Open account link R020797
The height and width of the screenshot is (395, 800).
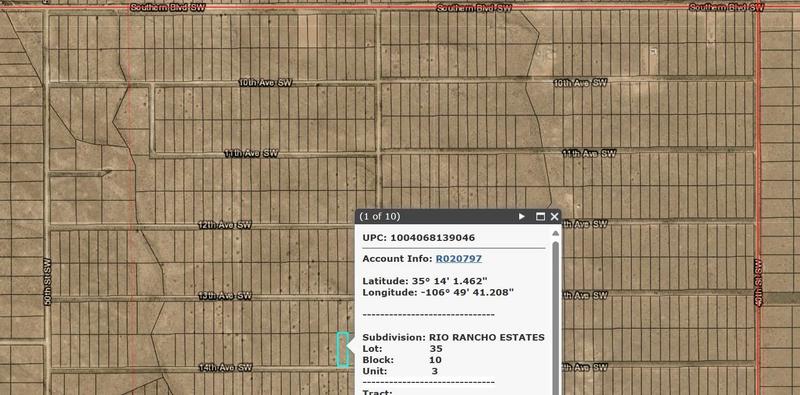click(459, 259)
